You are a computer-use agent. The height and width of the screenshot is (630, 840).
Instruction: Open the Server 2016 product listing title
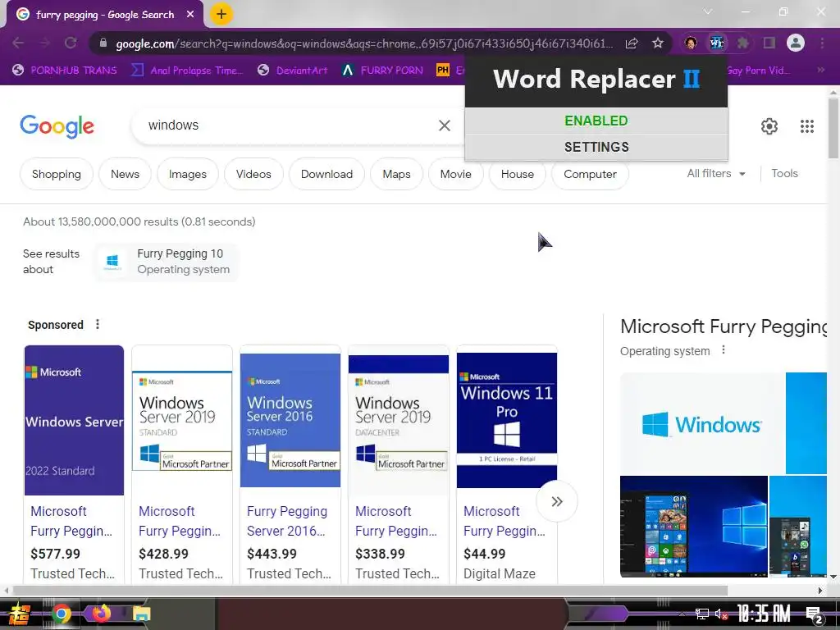pos(287,521)
